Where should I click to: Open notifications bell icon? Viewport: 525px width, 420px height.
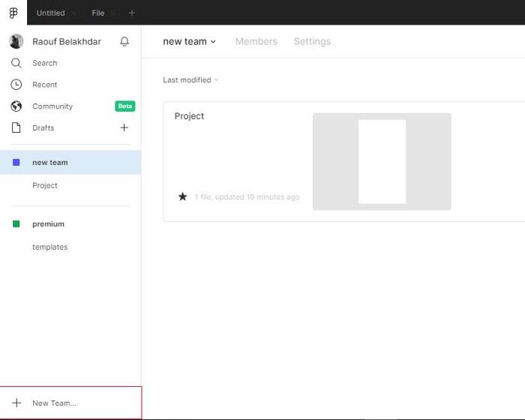124,41
